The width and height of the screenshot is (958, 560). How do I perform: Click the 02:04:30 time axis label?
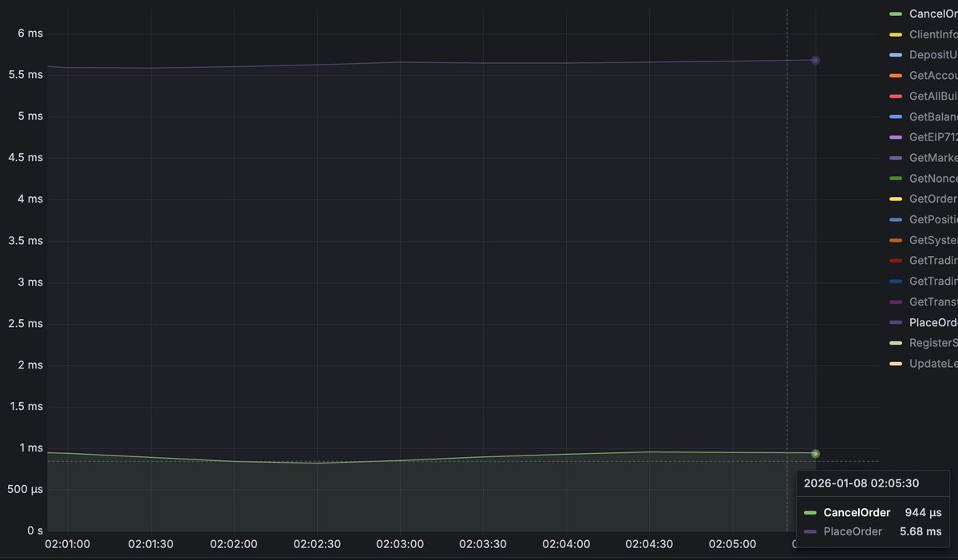[x=649, y=544]
